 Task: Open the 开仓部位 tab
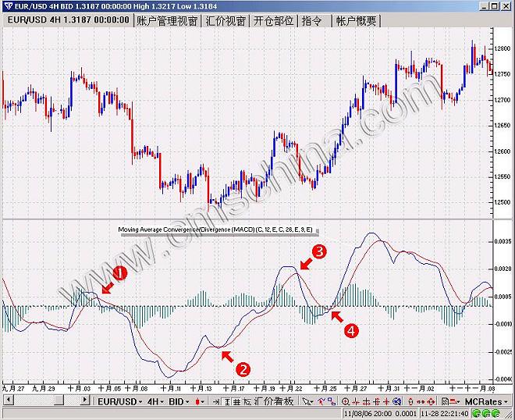(273, 21)
